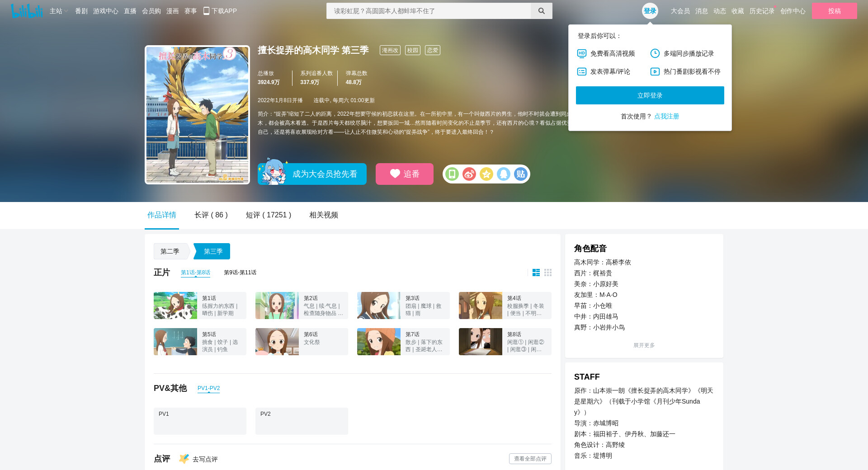Click the 点我注册 link
Screen dimensions: 868x470
tap(666, 116)
